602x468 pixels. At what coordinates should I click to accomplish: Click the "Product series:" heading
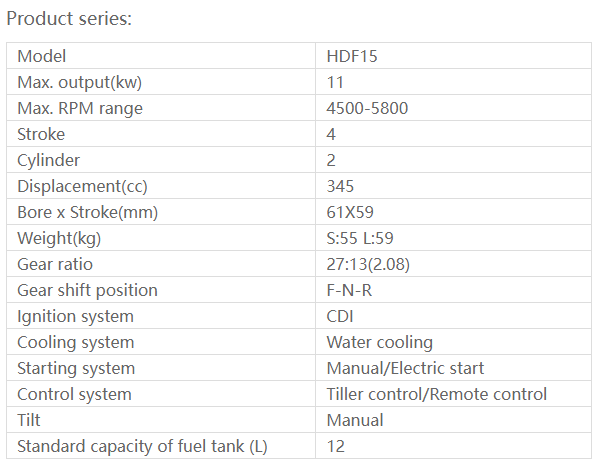(x=69, y=19)
